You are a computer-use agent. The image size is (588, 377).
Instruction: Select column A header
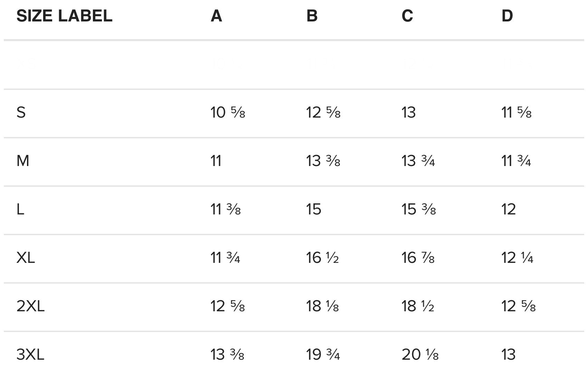216,16
